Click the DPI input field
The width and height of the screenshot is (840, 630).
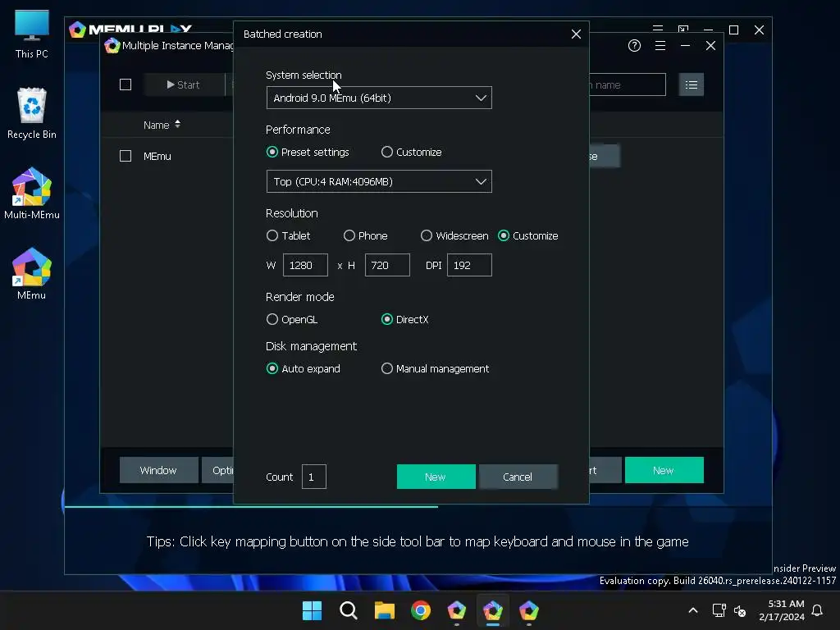click(469, 265)
